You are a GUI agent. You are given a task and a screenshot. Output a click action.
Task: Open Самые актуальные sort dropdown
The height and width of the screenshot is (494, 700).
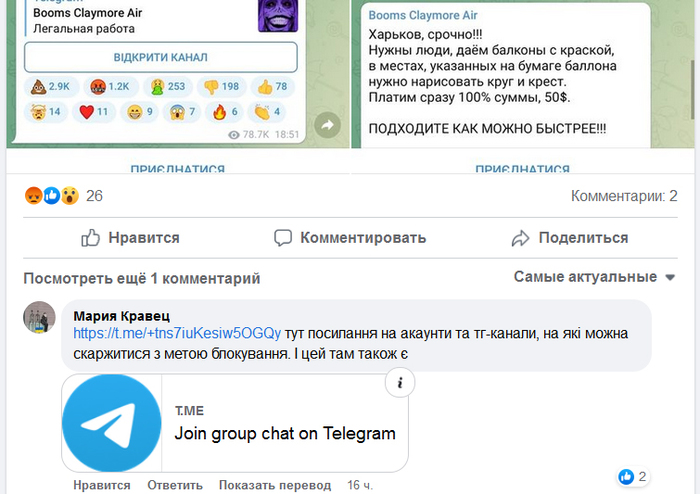click(x=594, y=277)
